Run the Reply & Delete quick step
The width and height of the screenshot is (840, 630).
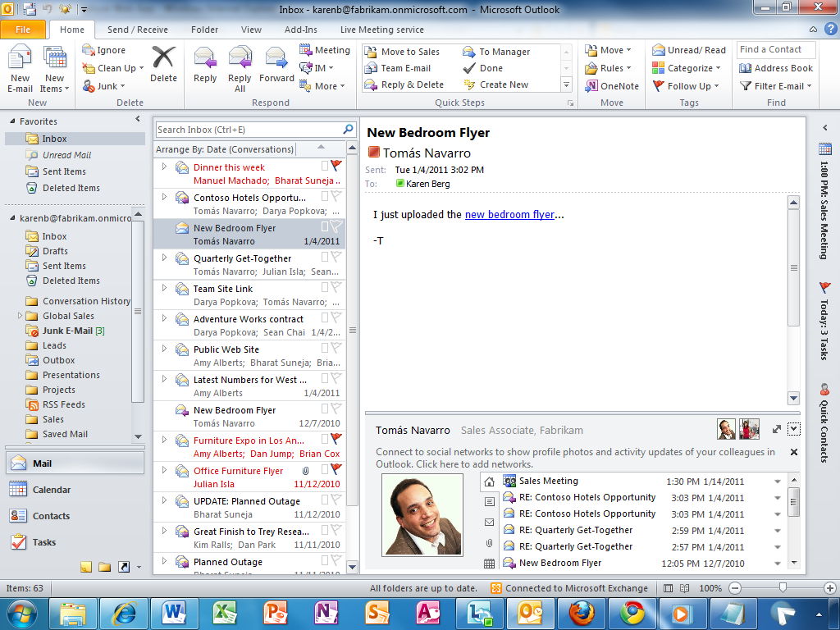(x=404, y=84)
